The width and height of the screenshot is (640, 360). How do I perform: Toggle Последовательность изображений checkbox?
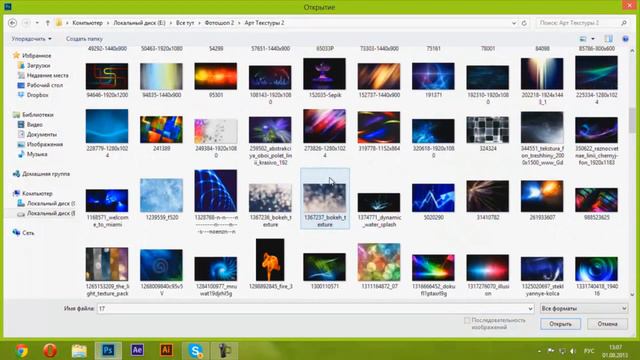pyautogui.click(x=467, y=321)
